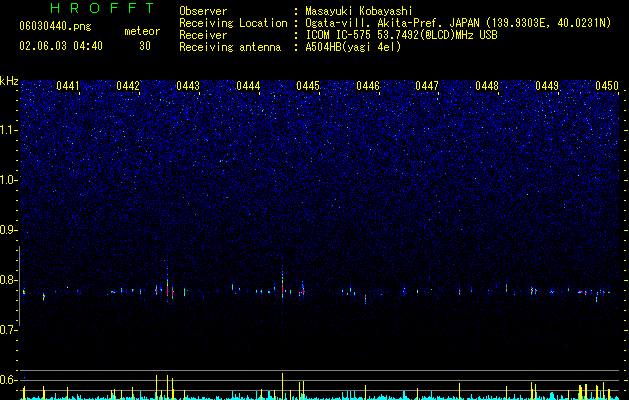The image size is (629, 400).
Task: Click receiver value ICOM IC-575 53.7492 MHz
Action: [x=401, y=35]
